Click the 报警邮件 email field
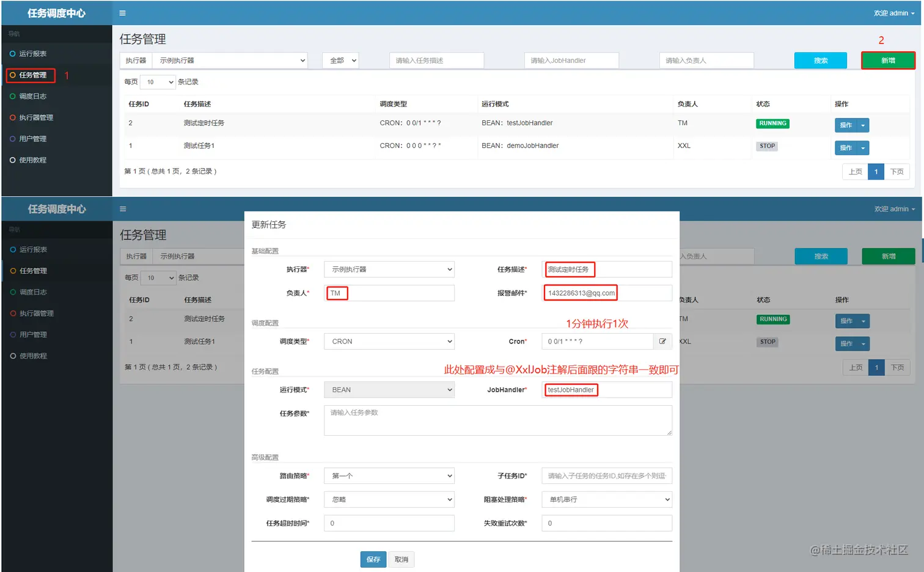 tap(607, 293)
